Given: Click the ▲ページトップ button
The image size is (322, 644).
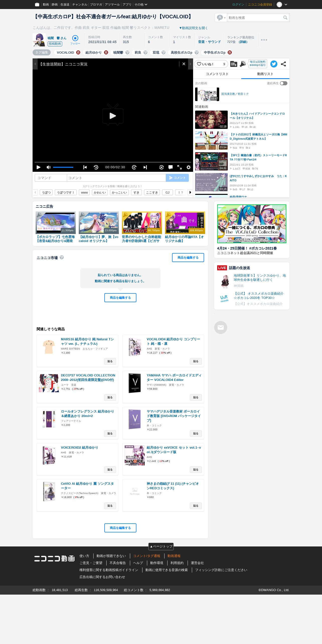Looking at the screenshot, I should click(x=161, y=546).
